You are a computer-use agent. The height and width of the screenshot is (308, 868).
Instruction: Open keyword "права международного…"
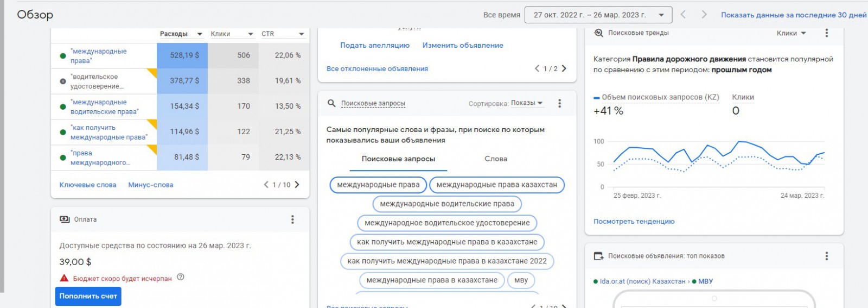[100, 158]
